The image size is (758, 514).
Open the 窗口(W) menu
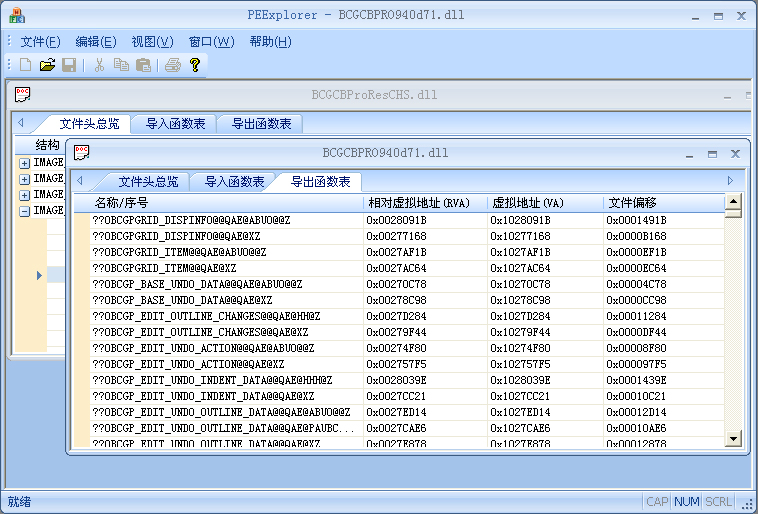(211, 42)
